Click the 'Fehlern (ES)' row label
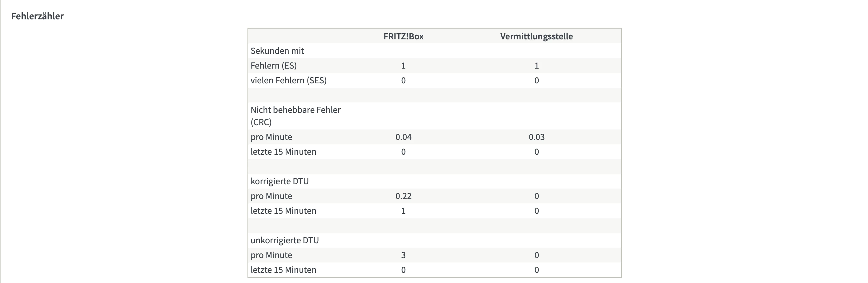The image size is (868, 283). tap(273, 66)
